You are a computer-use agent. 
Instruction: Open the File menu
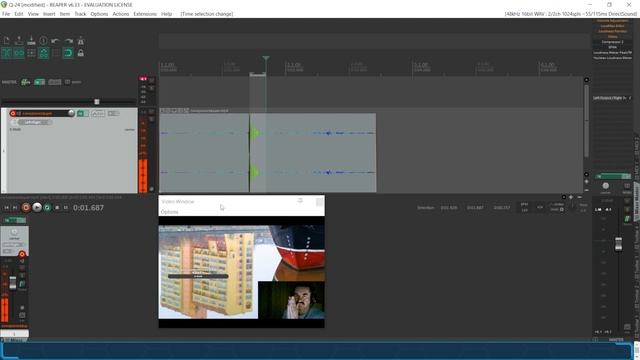(6, 14)
